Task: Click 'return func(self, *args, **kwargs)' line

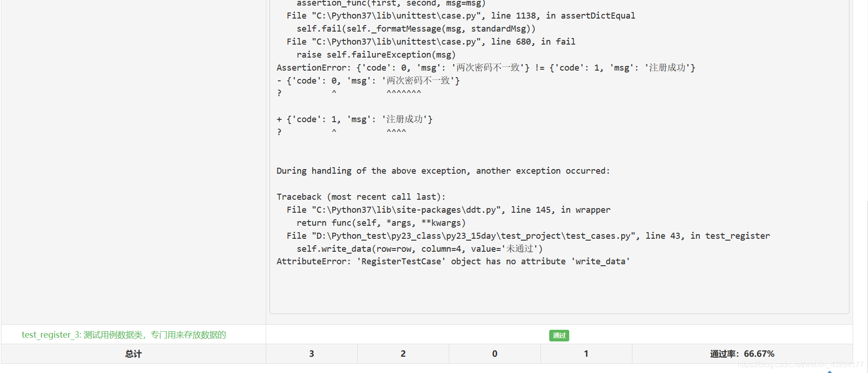Action: 381,223
